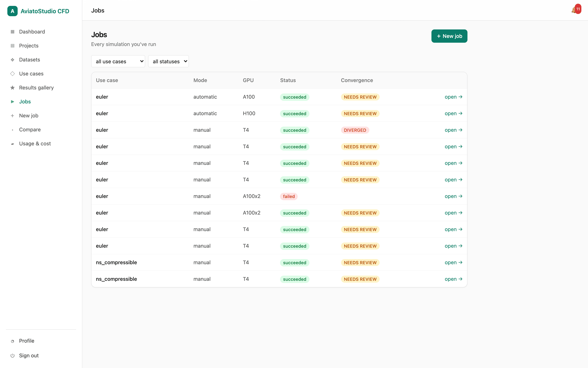Click the Convergence column header
588x368 pixels.
tap(357, 80)
